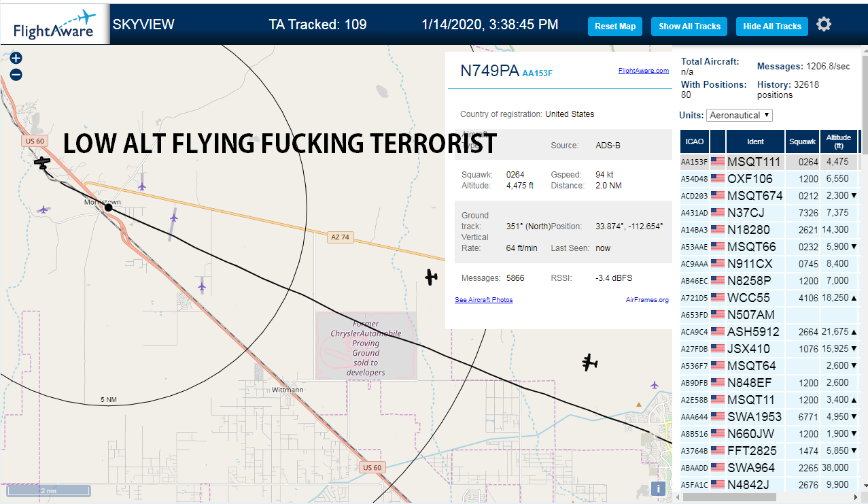This screenshot has height=504, width=868.
Task: Open the map info 'i' icon
Action: point(657,488)
